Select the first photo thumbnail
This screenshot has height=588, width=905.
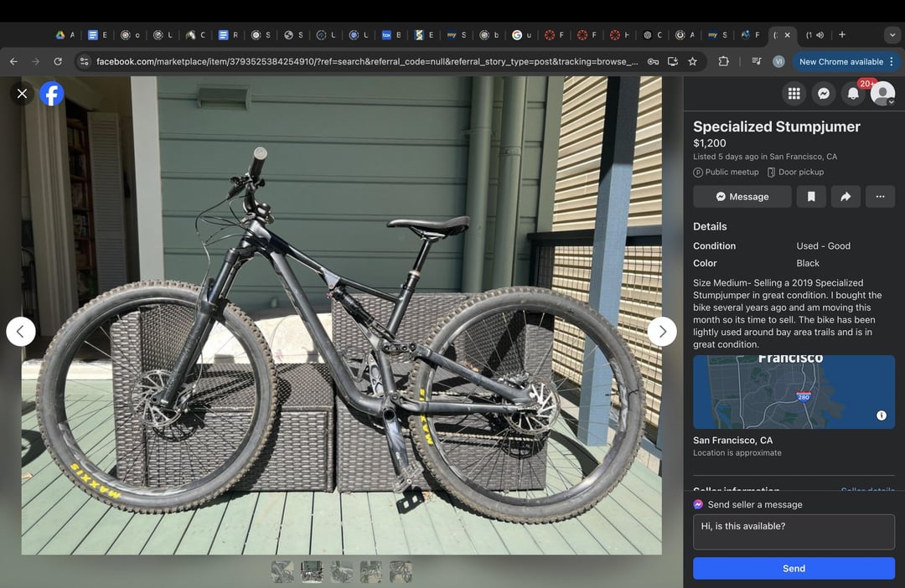(x=282, y=572)
